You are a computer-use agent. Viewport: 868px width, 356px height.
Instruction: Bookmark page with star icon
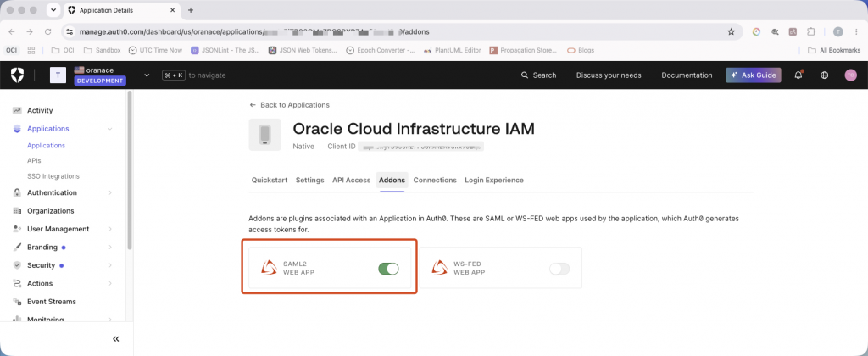(x=732, y=31)
